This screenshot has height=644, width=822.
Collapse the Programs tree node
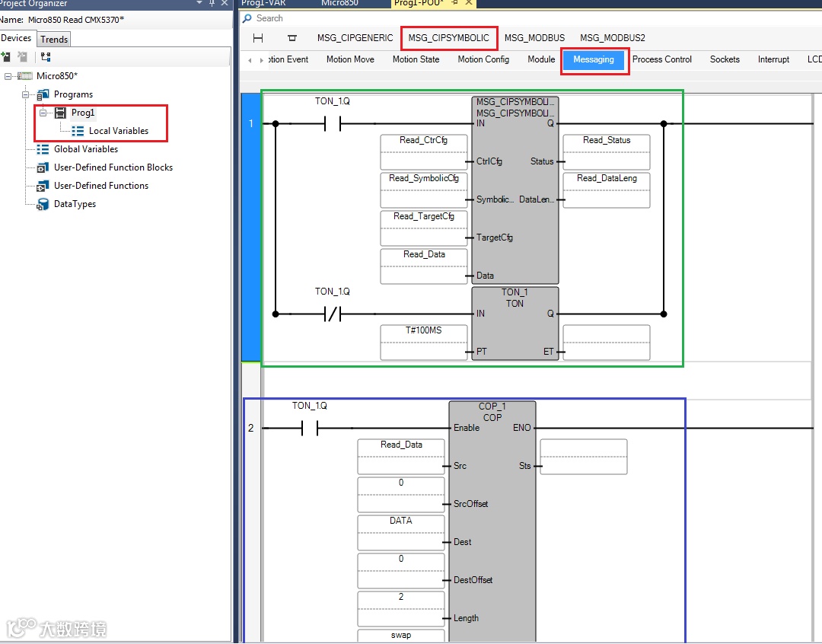[25, 94]
